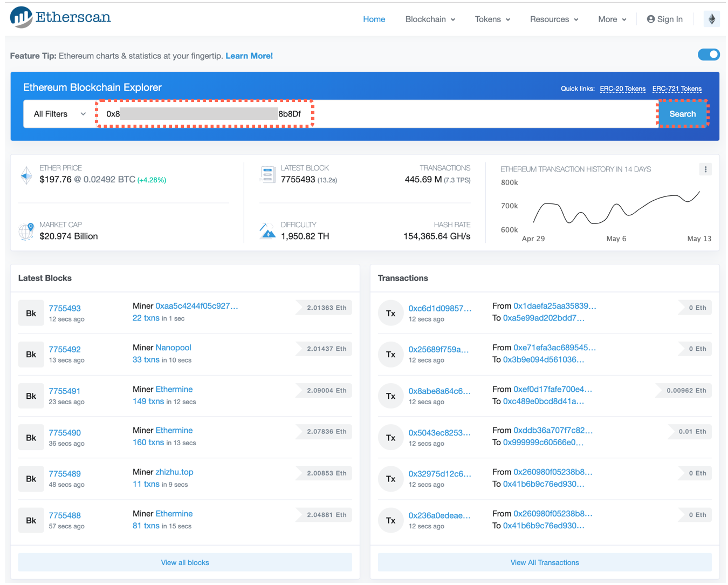View the 160 txns link
Image resolution: width=728 pixels, height=585 pixels.
(148, 442)
